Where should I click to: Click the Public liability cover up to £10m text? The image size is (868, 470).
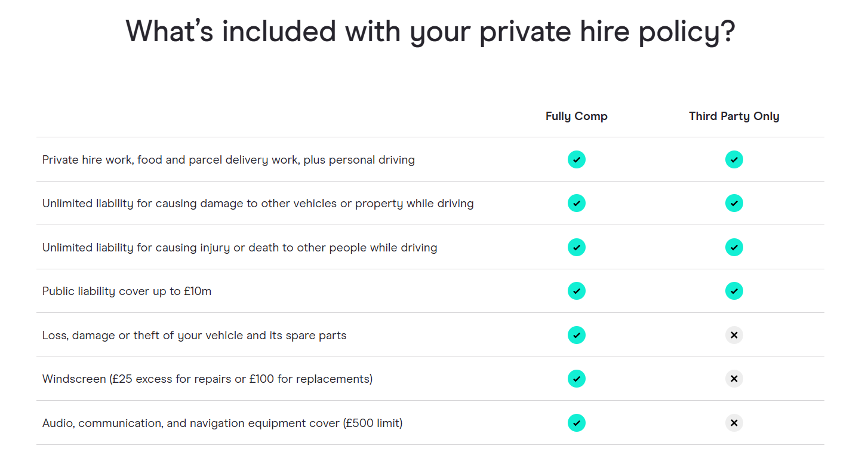pos(127,291)
